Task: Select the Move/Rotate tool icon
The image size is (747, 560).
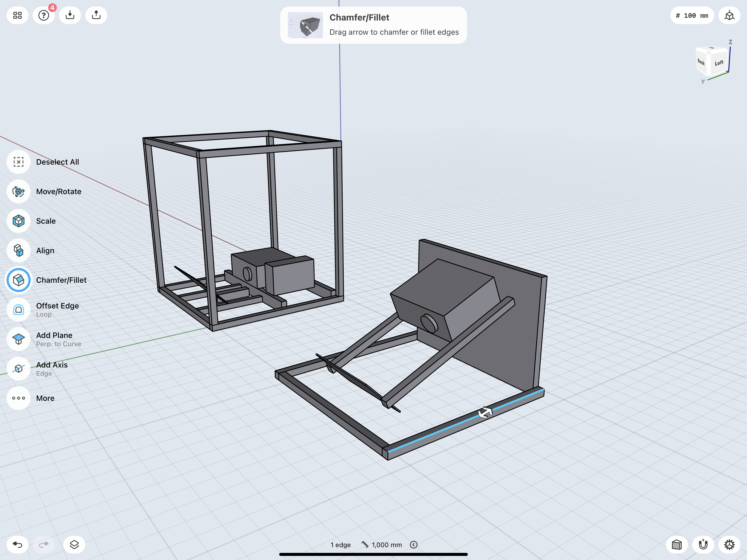Action: pos(19,191)
